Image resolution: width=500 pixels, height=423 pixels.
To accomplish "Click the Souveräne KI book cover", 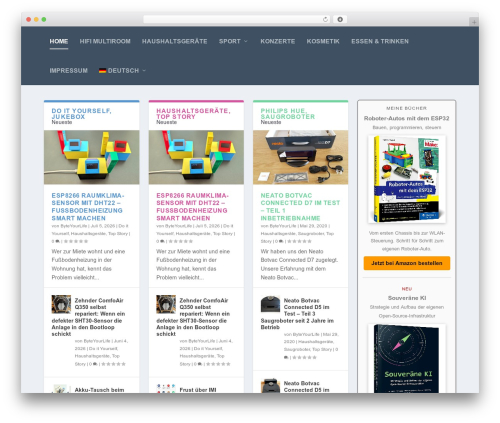I will (x=407, y=359).
